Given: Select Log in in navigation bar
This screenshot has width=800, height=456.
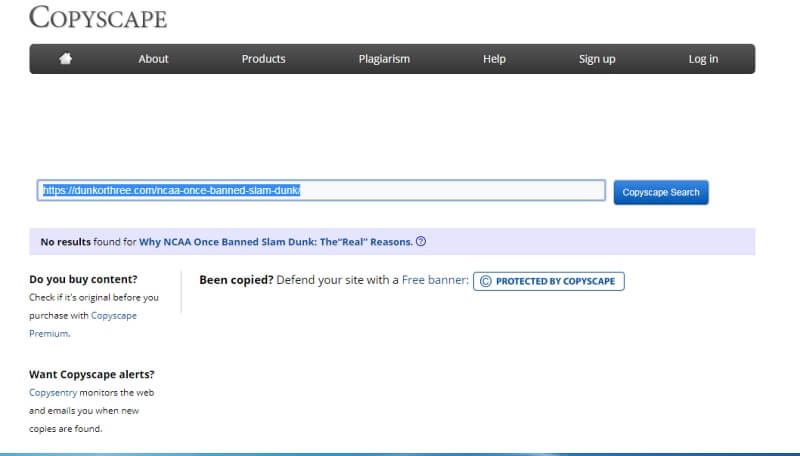Looking at the screenshot, I should 703,59.
